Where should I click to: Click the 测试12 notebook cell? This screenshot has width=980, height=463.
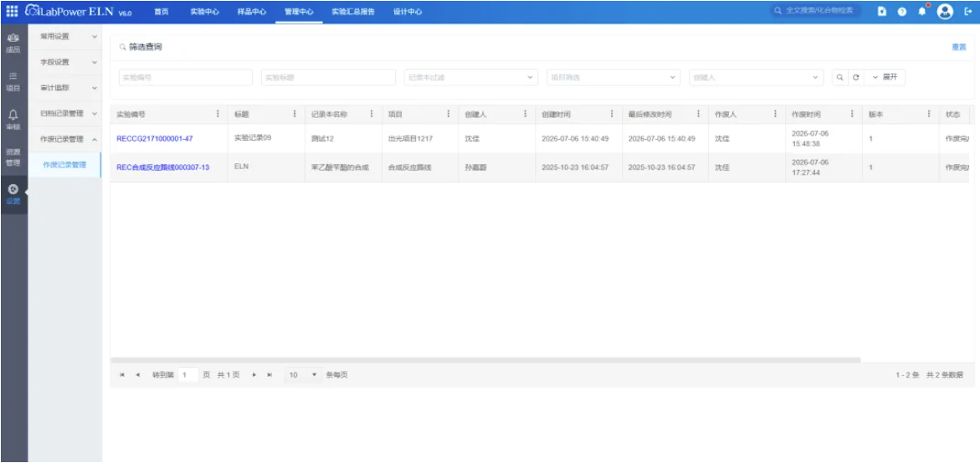[x=322, y=138]
